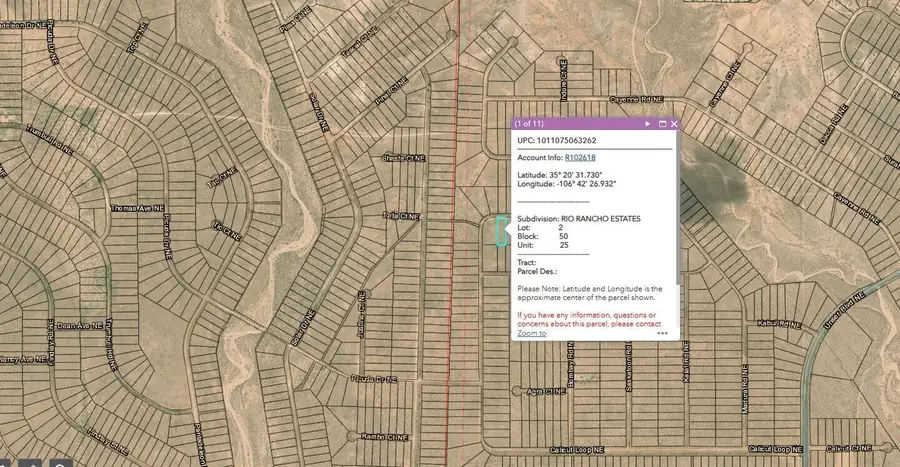Click the Dean Ave NE street label
Image resolution: width=900 pixels, height=467 pixels.
80,325
